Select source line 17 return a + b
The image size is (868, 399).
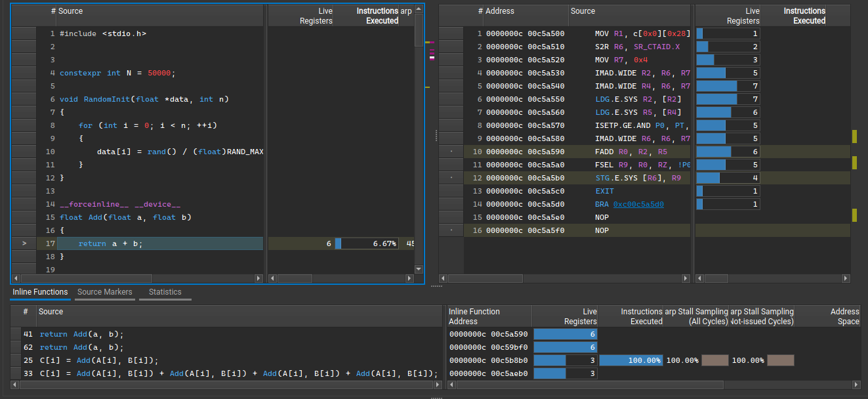point(160,243)
